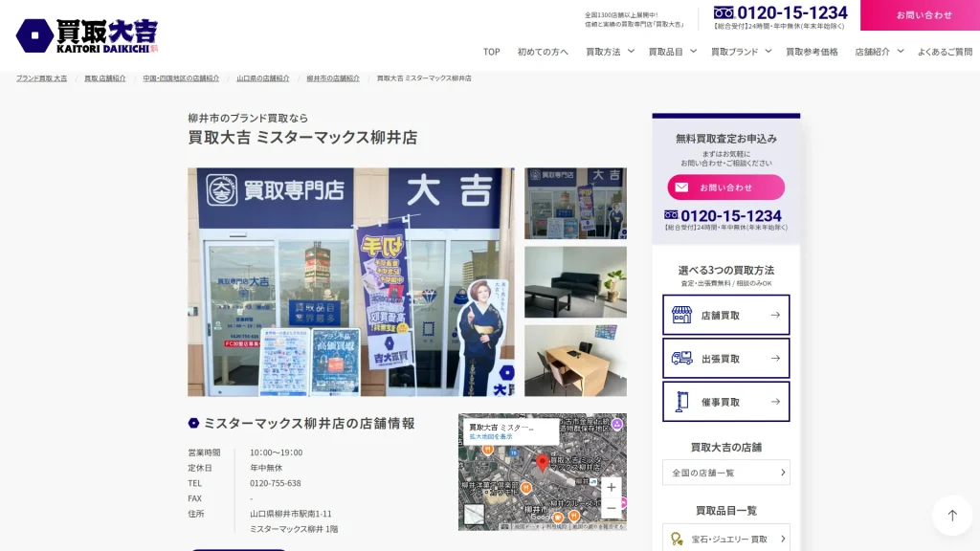This screenshot has width=980, height=551.
Task: Click the address text 山口県柳井市駅南1-11
Action: coord(291,514)
